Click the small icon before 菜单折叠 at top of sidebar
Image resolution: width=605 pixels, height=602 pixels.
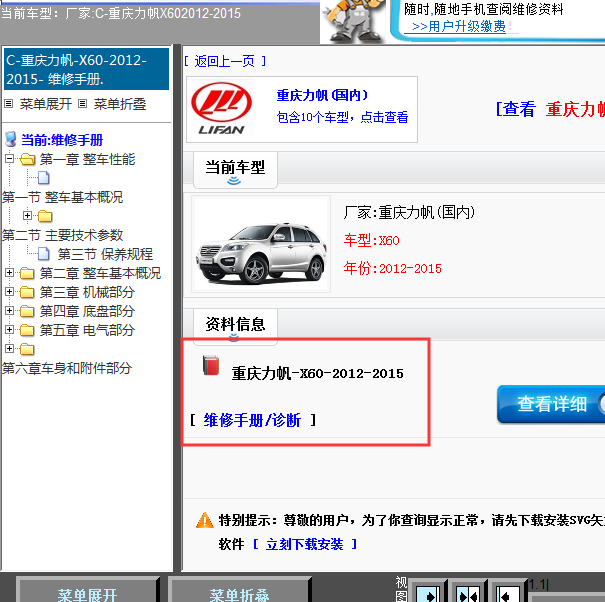[82, 104]
